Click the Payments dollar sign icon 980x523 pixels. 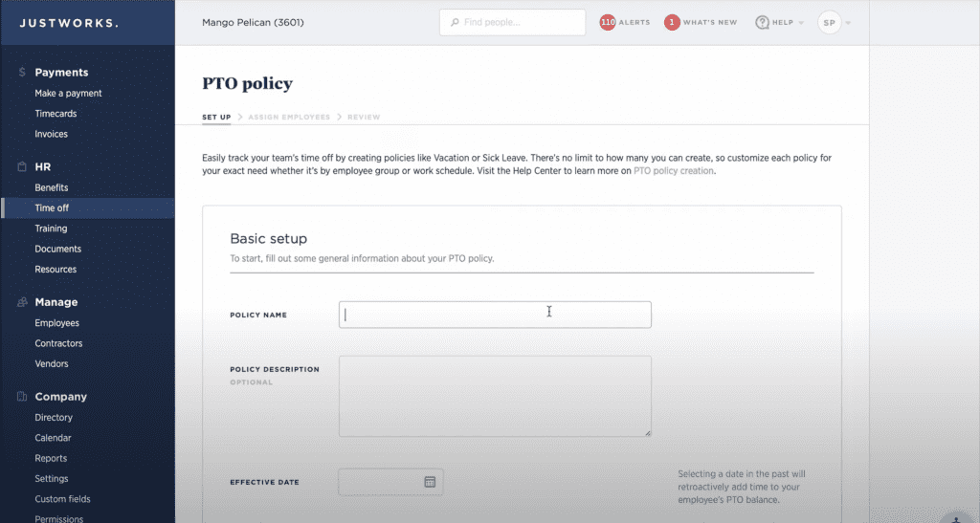(22, 73)
